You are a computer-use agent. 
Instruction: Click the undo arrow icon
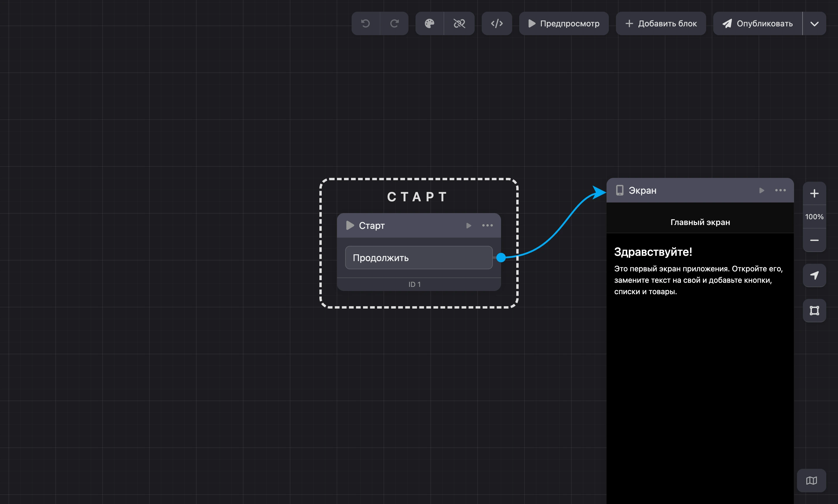[x=365, y=23]
